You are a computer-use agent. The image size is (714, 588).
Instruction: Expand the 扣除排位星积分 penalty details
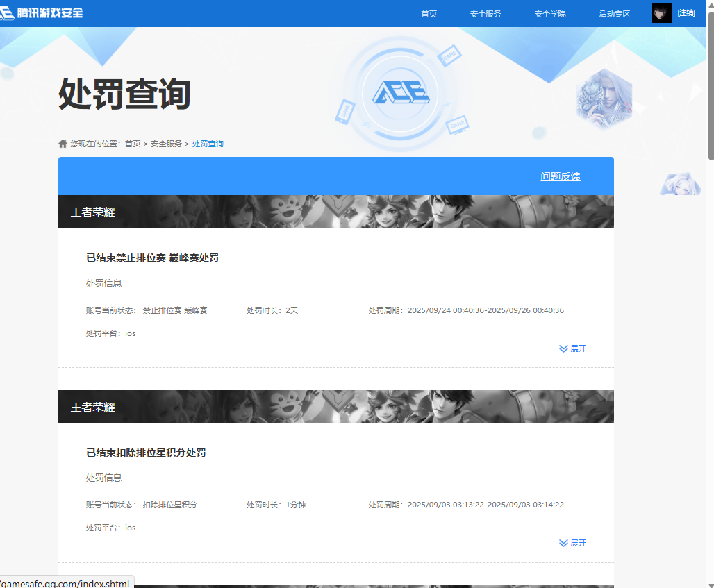tap(572, 542)
